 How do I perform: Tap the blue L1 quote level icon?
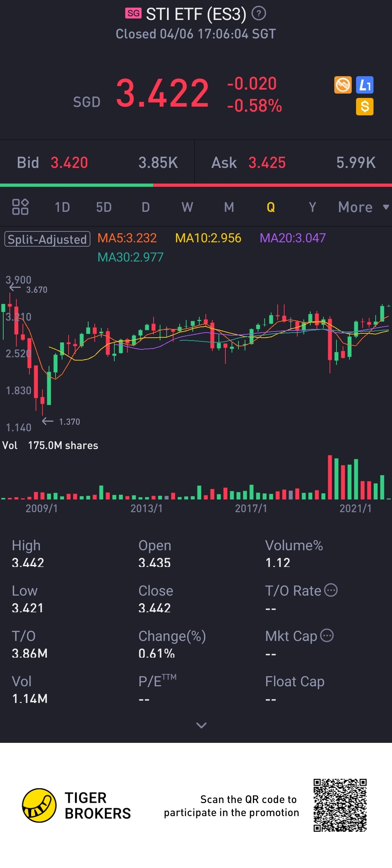pos(365,85)
